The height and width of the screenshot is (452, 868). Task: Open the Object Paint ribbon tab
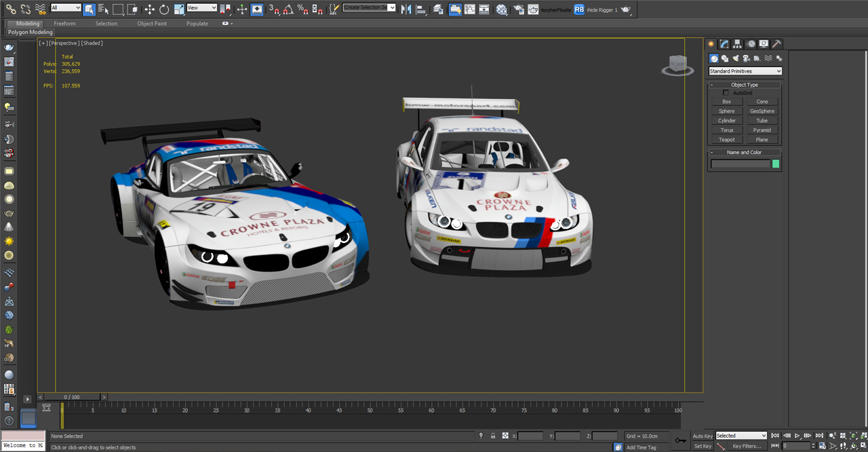pos(151,24)
